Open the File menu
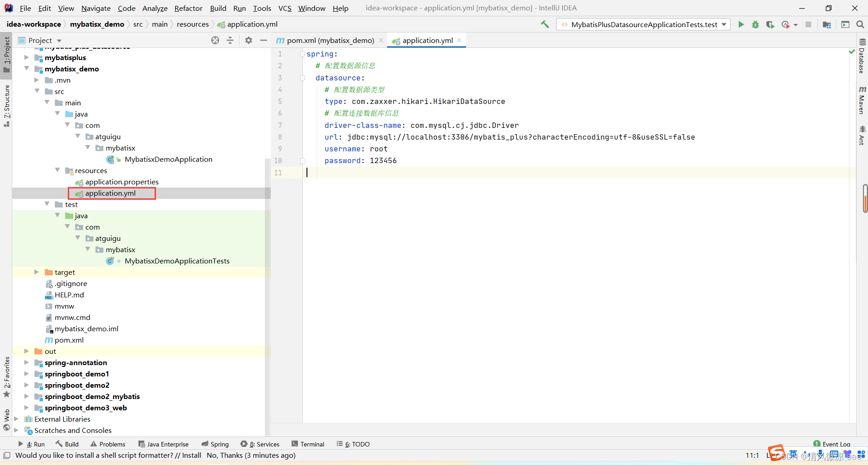This screenshot has height=465, width=868. click(25, 8)
